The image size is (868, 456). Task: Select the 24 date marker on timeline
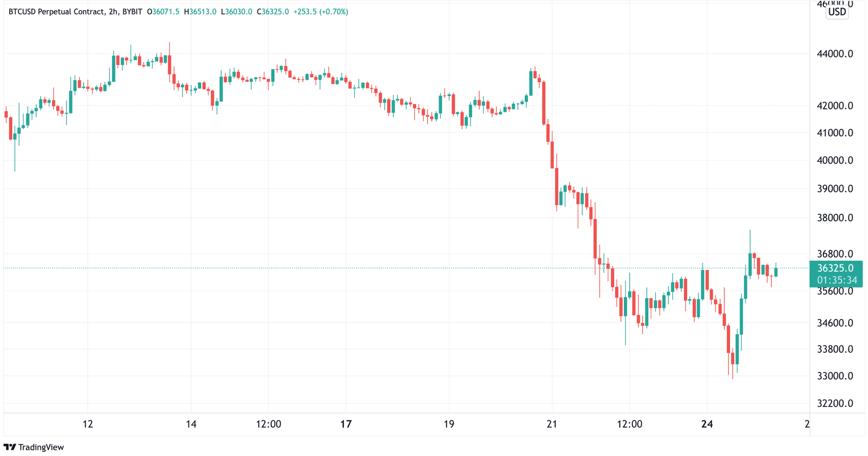pos(707,424)
